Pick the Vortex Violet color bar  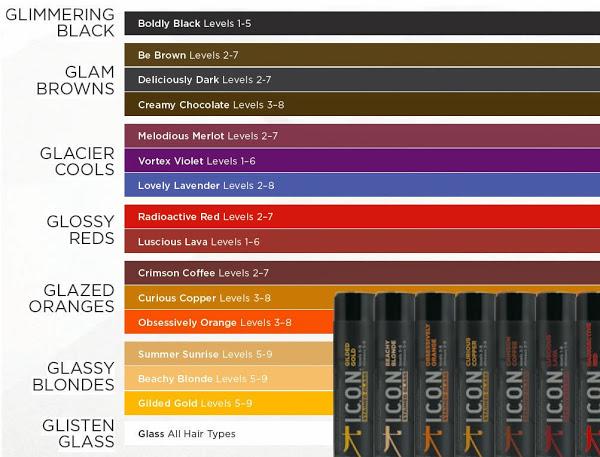pyautogui.click(x=360, y=160)
